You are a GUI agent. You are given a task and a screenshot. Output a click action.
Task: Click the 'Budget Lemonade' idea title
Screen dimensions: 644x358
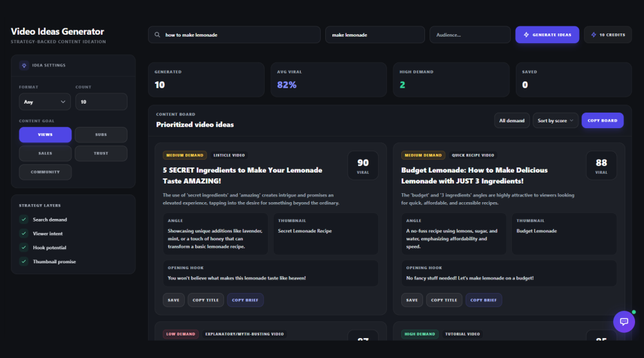pos(475,176)
